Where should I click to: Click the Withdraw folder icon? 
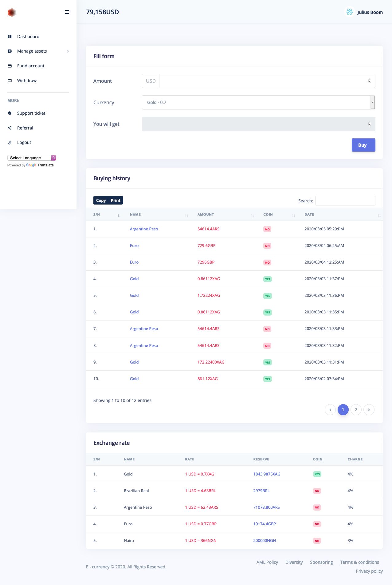[10, 81]
